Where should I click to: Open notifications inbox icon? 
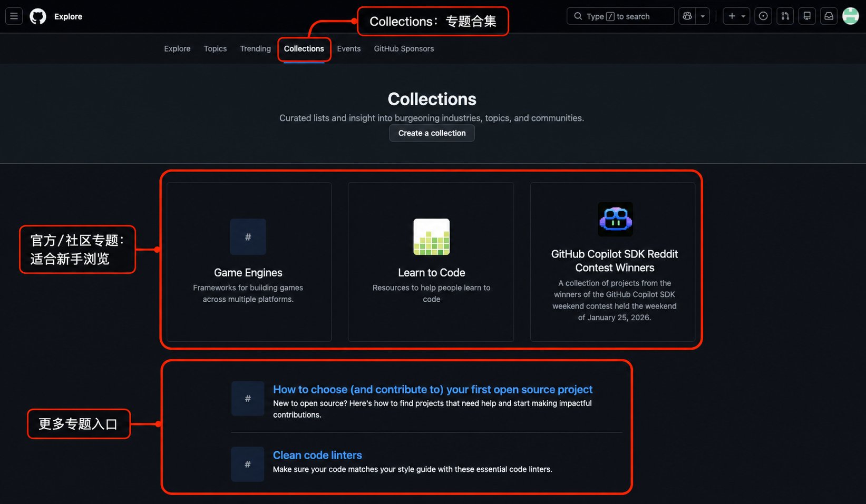point(829,16)
